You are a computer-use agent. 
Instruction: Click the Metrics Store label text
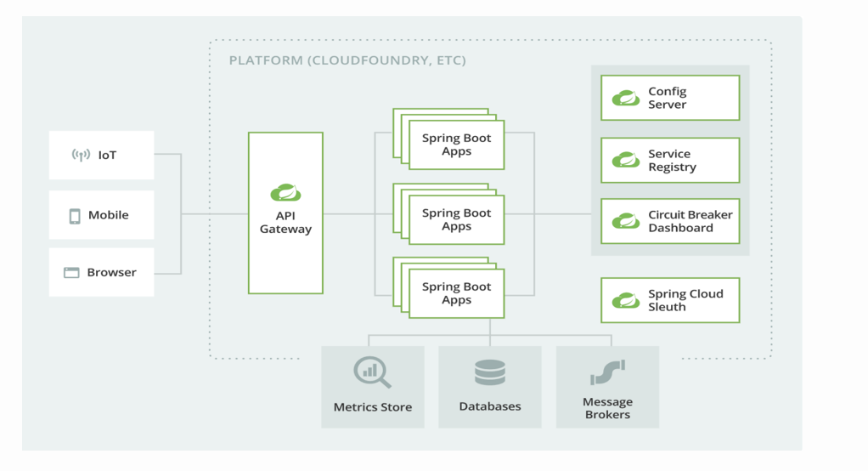373,406
